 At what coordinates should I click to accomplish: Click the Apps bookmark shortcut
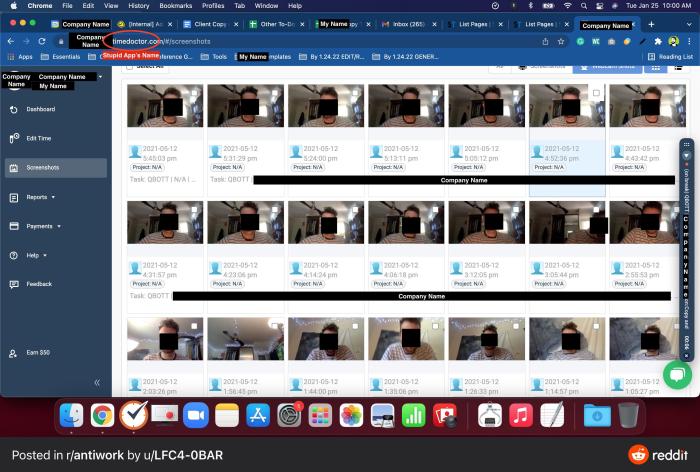21,57
